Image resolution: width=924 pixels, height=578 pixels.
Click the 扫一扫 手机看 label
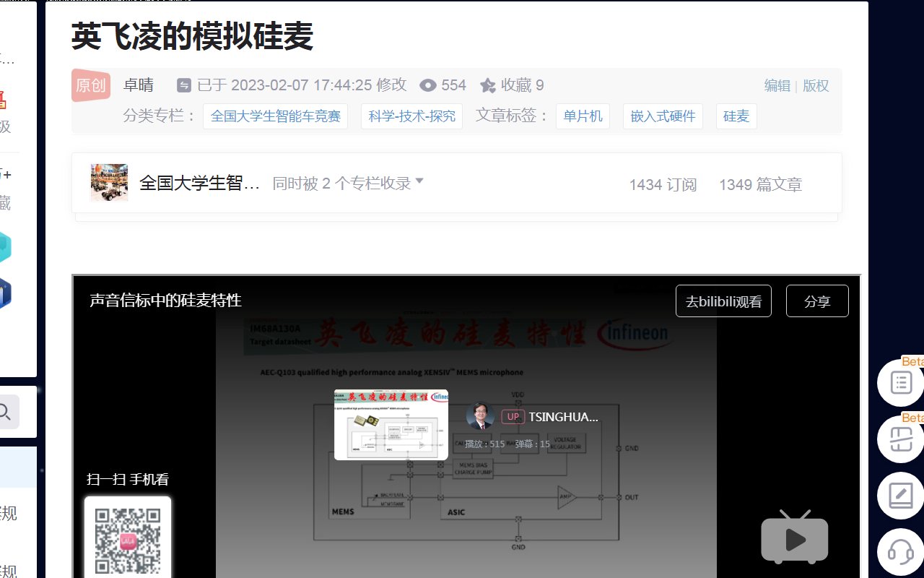(x=128, y=479)
